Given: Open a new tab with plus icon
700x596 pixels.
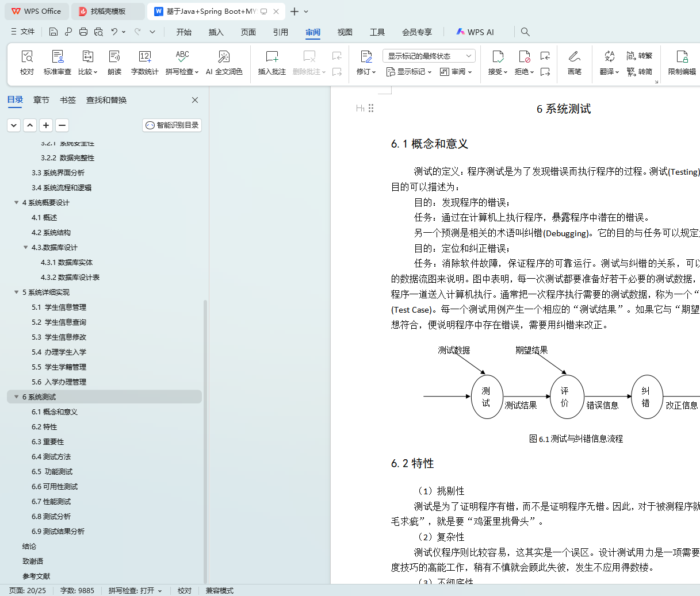Looking at the screenshot, I should [294, 11].
